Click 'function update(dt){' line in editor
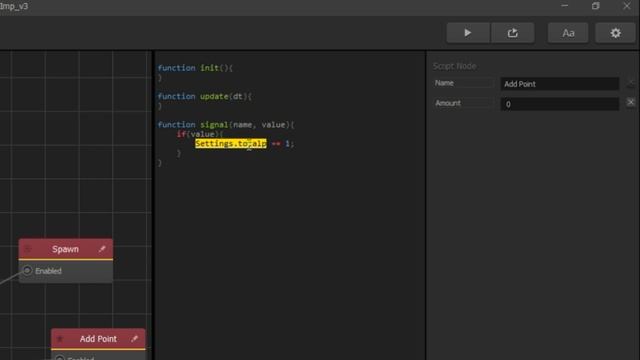The image size is (640, 360). click(x=204, y=96)
